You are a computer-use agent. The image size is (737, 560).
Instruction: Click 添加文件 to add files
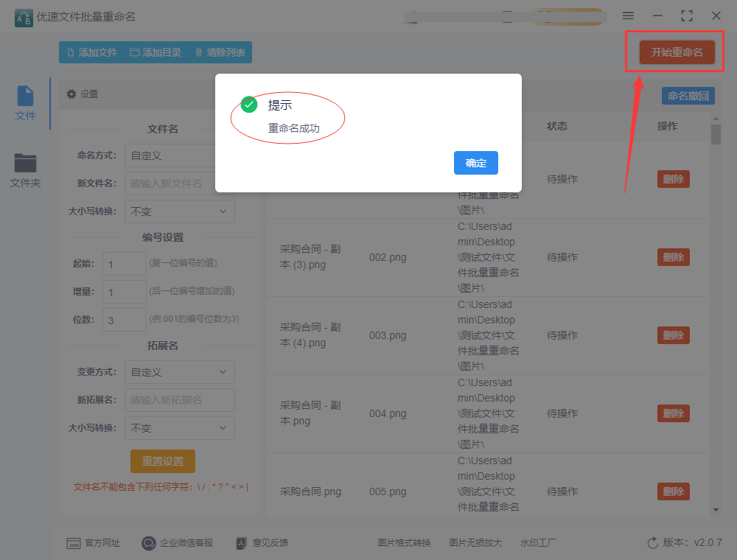pyautogui.click(x=92, y=52)
